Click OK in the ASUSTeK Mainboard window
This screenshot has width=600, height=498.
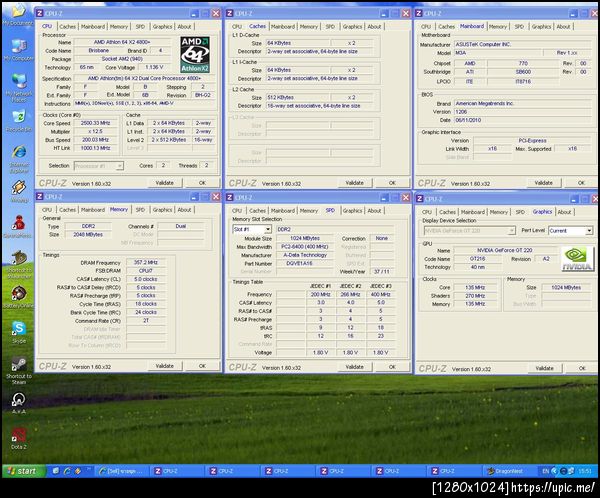pos(581,183)
